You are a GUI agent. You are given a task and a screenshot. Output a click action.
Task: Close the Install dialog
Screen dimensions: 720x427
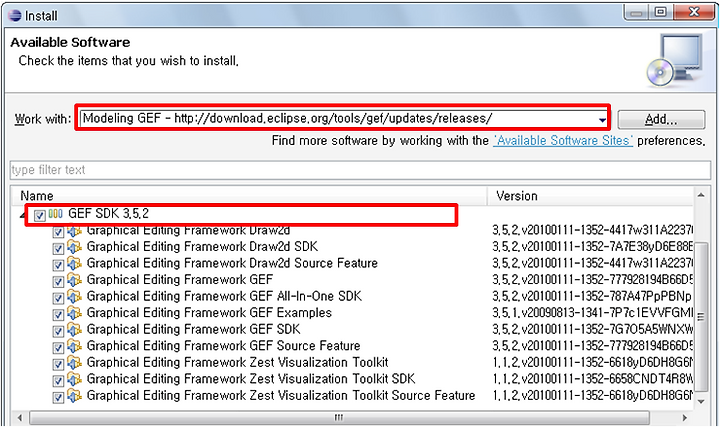click(x=694, y=12)
